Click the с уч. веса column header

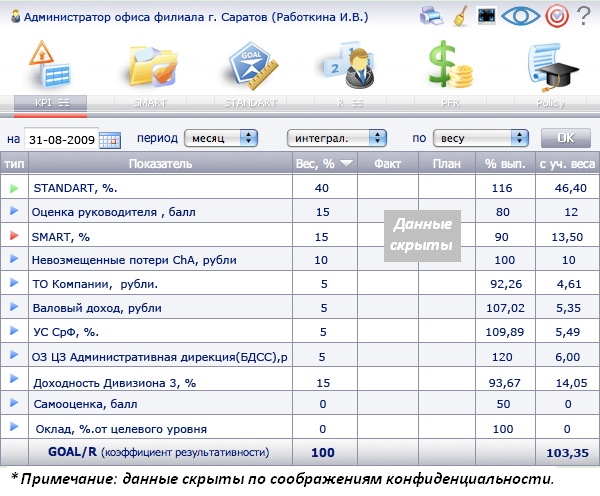567,164
